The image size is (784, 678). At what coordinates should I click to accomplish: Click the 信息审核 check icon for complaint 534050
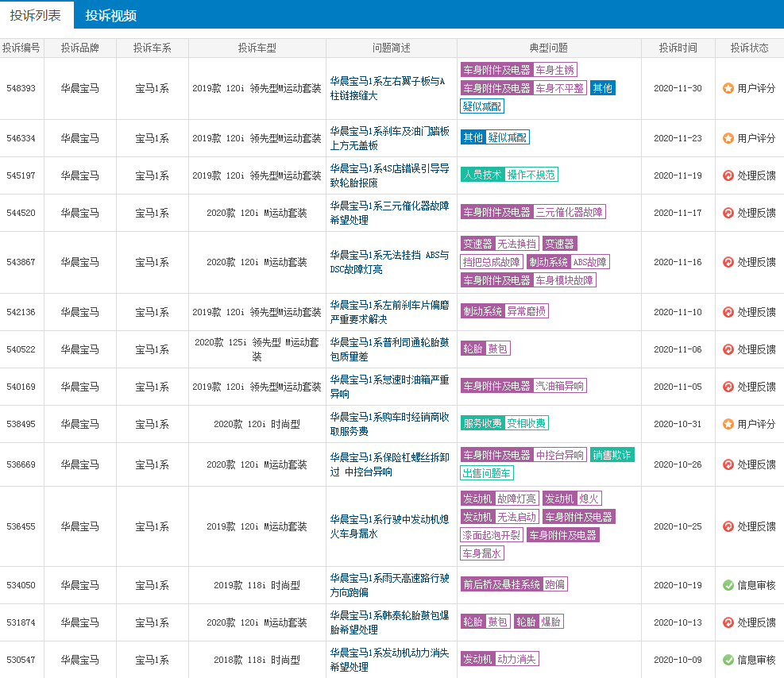coord(728,585)
